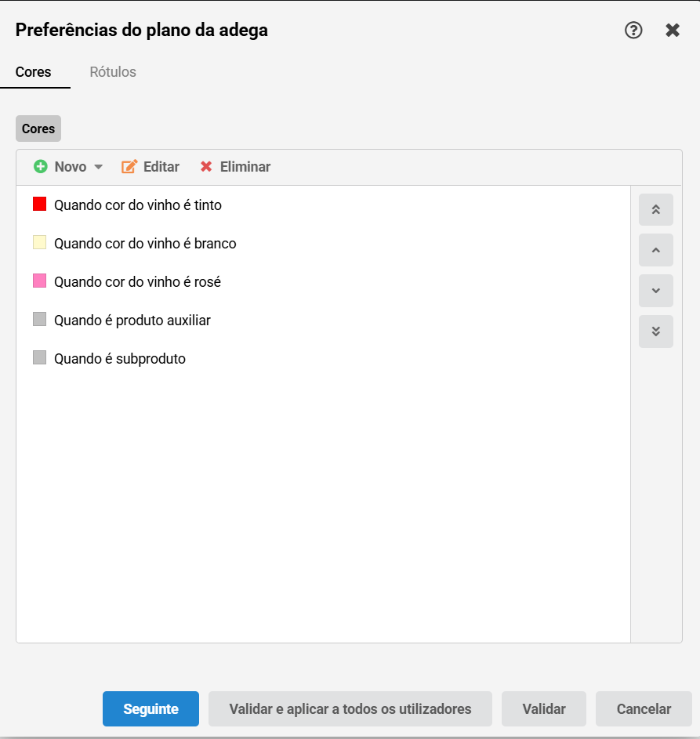This screenshot has width=700, height=739.
Task: Click the Seguinte button
Action: coord(151,708)
